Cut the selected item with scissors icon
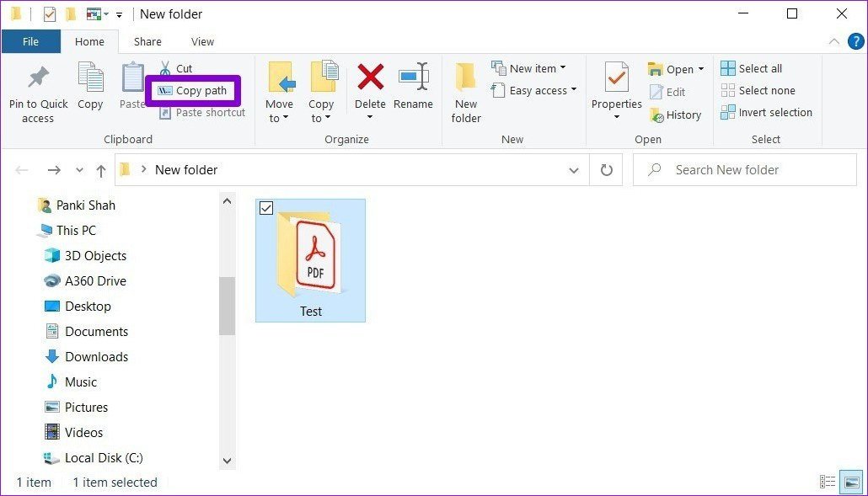The height and width of the screenshot is (496, 868). (x=176, y=68)
